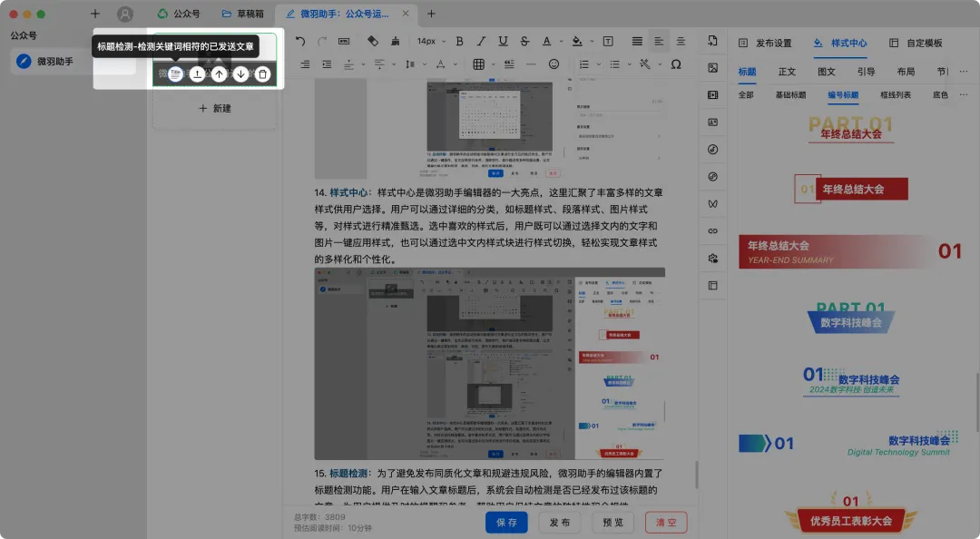Click the 新建 article button
The width and height of the screenshot is (980, 539).
click(x=215, y=108)
